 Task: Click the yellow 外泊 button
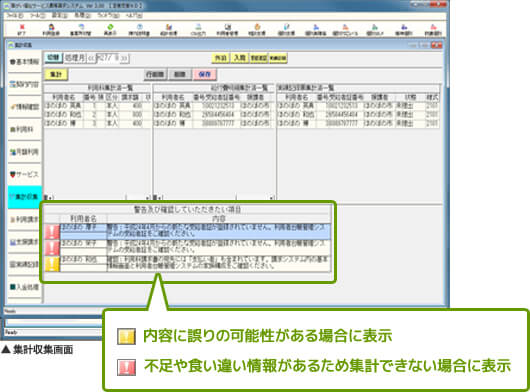[x=220, y=58]
